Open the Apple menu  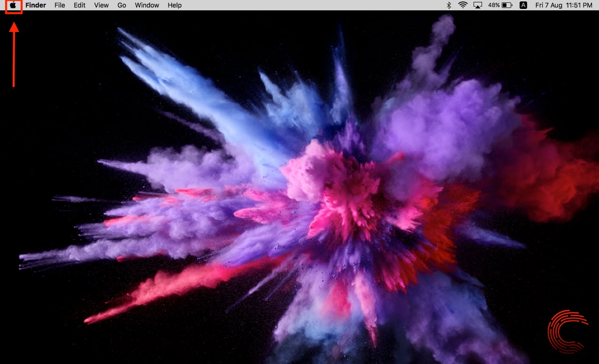13,5
